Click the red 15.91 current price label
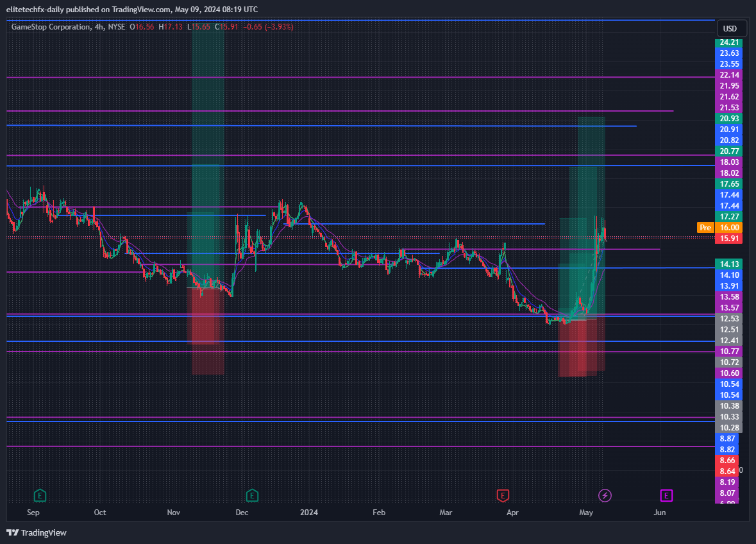This screenshot has height=544, width=756. 729,238
